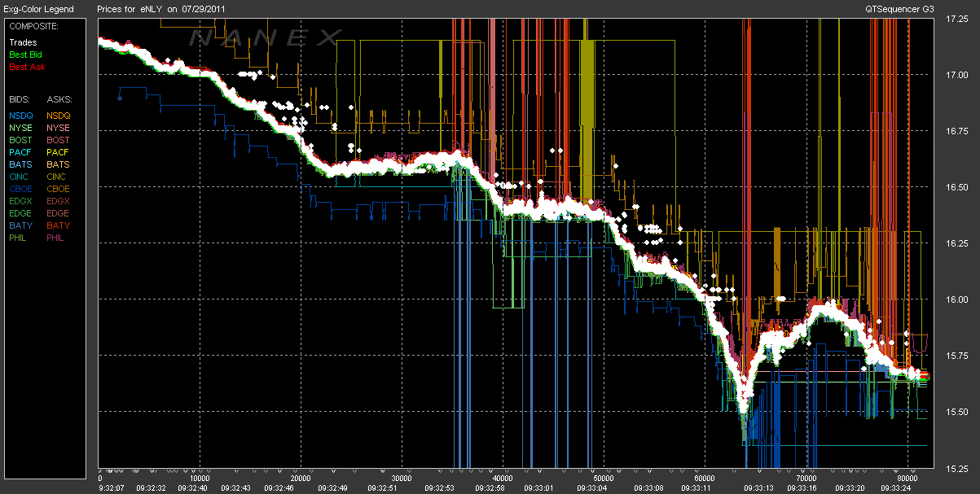Click the 09:32:53 time axis label
The width and height of the screenshot is (980, 494).
438,488
